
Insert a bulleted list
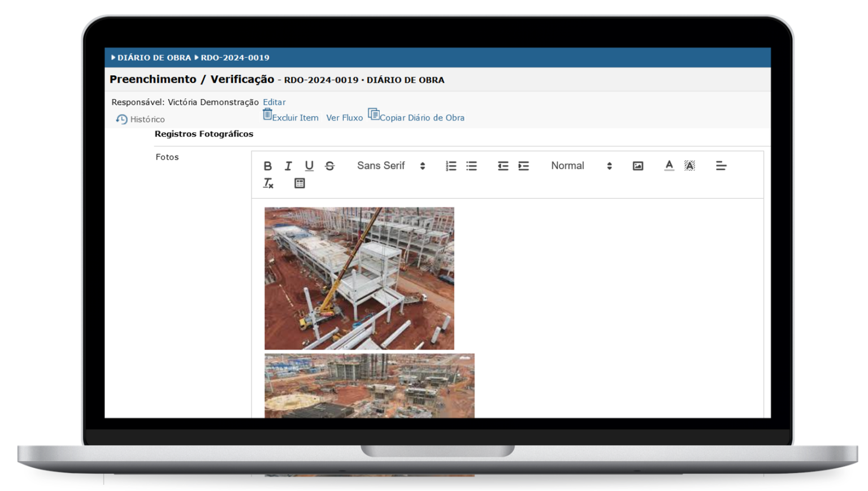472,166
